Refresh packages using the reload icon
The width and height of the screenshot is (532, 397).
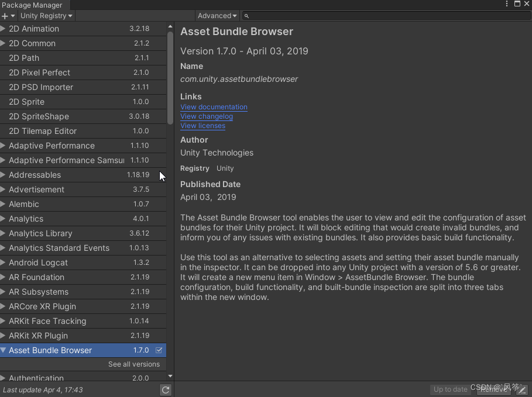(165, 389)
